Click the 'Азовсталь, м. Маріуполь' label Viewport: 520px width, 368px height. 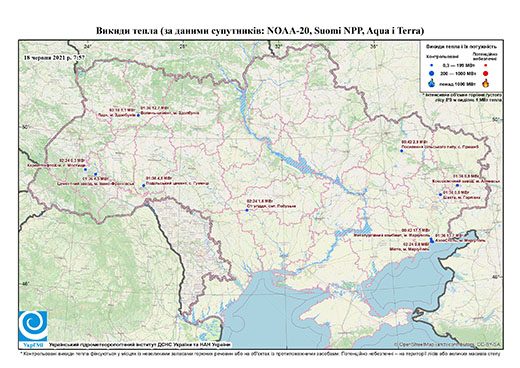coord(461,240)
